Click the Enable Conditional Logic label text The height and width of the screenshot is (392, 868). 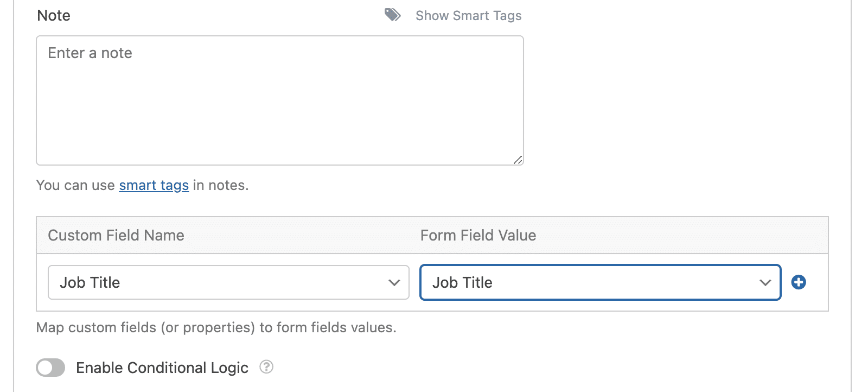[162, 368]
